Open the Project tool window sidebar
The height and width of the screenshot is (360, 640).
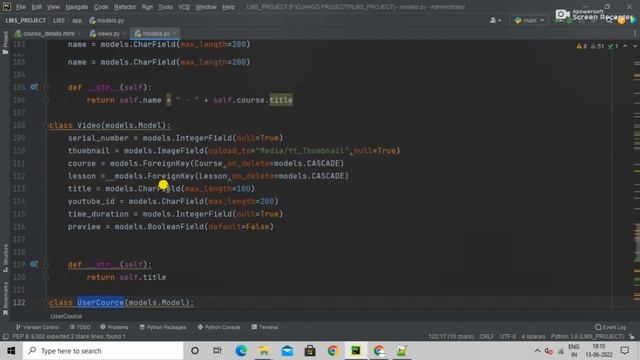pos(5,42)
